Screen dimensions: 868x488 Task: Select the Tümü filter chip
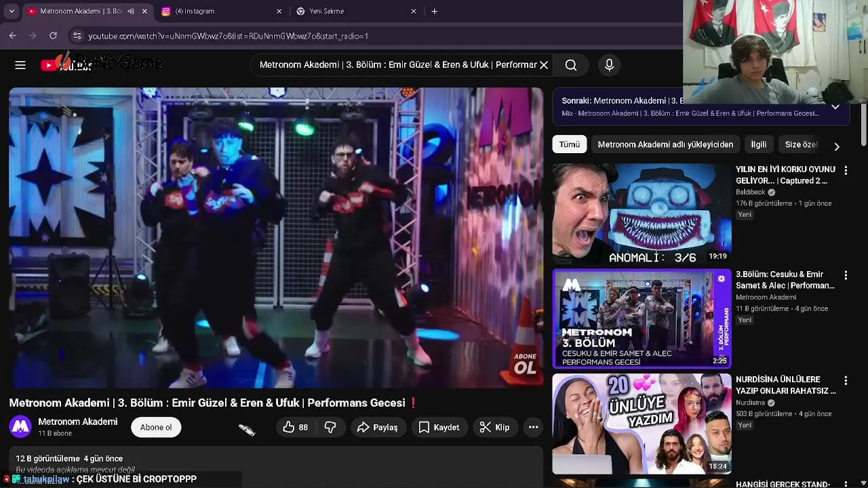(x=570, y=144)
